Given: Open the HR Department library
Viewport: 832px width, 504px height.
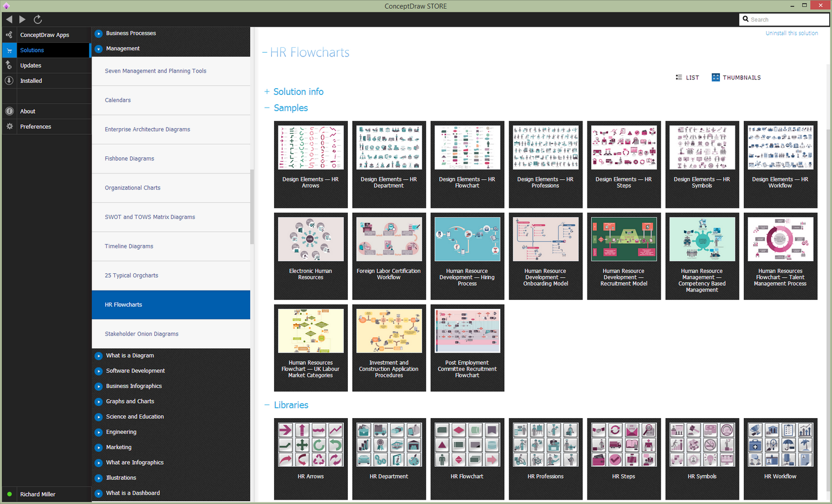Looking at the screenshot, I should 389,459.
